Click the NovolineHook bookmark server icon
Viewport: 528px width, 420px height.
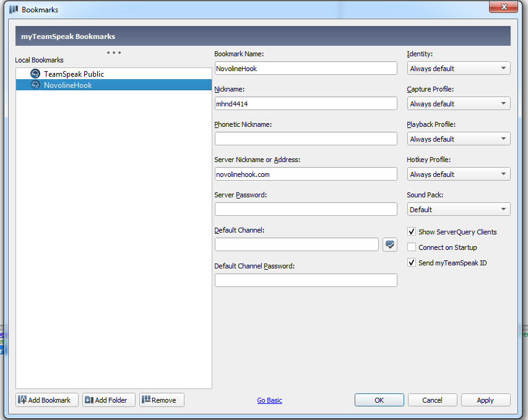[35, 85]
